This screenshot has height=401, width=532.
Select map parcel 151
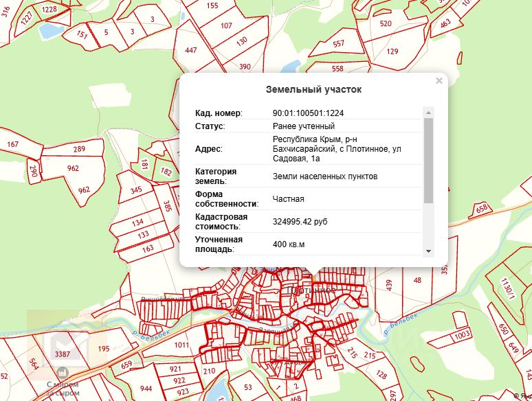click(82, 34)
